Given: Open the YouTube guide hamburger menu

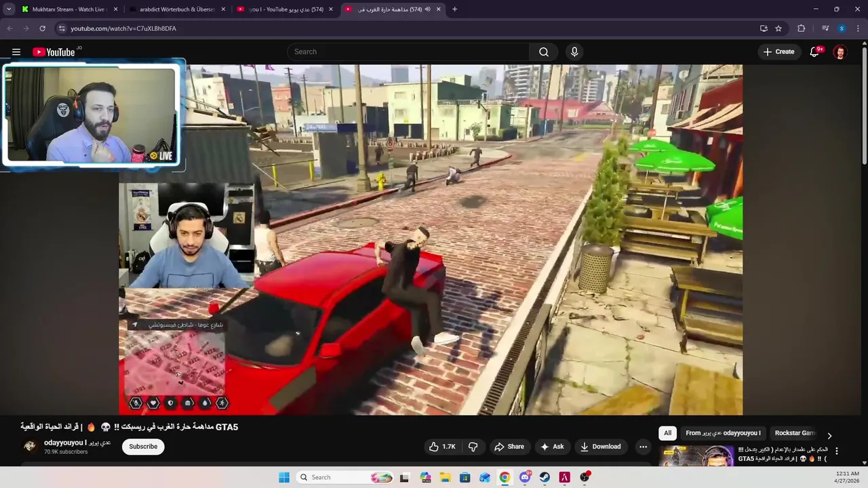Looking at the screenshot, I should click(x=16, y=52).
